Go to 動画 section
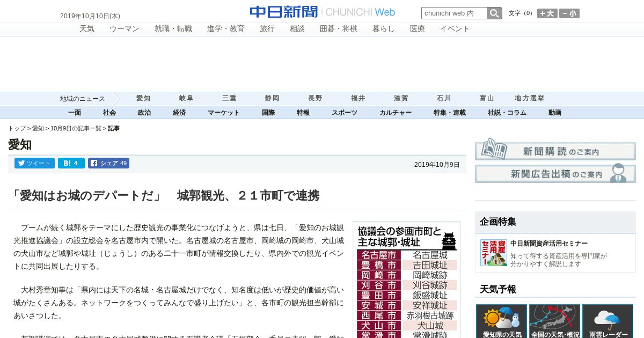The image size is (644, 338). click(x=555, y=113)
